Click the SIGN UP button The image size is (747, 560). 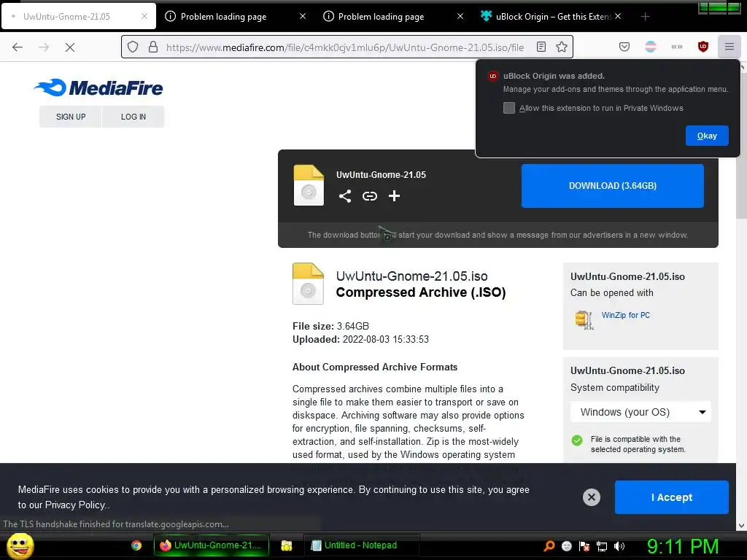click(x=71, y=117)
